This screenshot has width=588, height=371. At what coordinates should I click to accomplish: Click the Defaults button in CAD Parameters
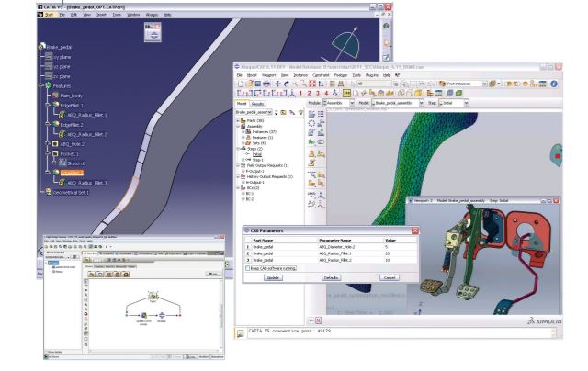[x=331, y=277]
